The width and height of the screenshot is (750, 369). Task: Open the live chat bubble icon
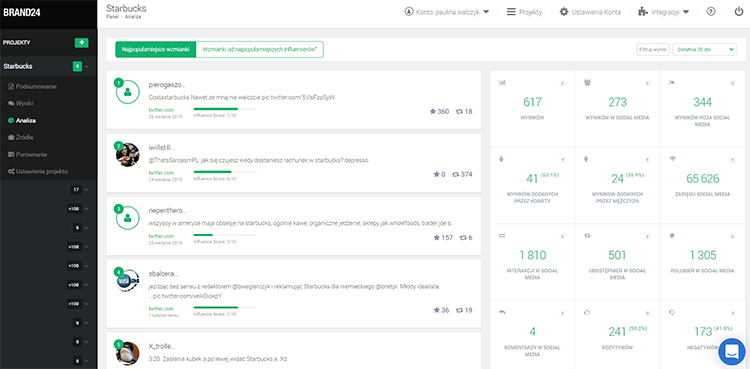(732, 352)
